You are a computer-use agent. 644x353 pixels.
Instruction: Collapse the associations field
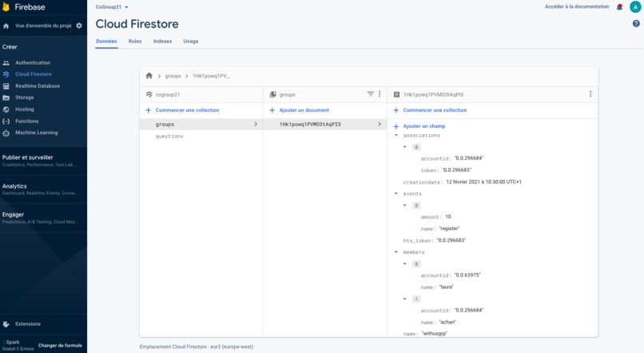(396, 135)
